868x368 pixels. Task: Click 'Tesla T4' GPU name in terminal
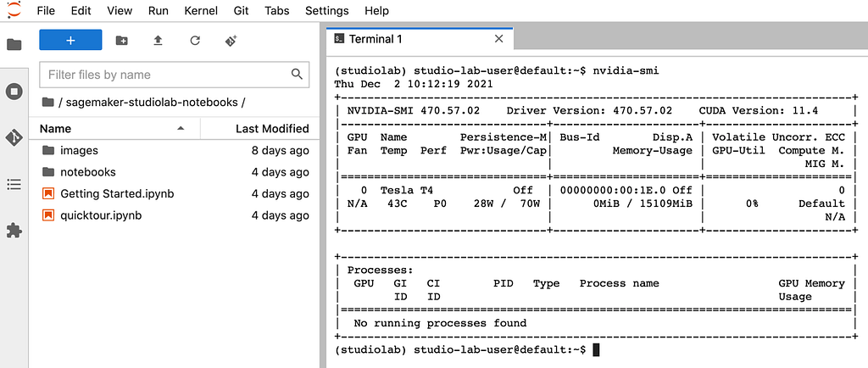[x=406, y=191]
